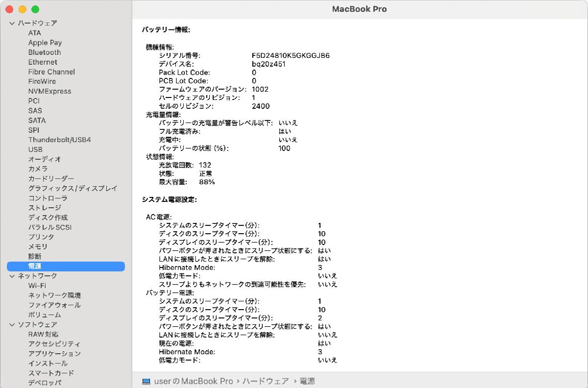Click 'userのMacBook Pro' in path bar

click(x=194, y=381)
